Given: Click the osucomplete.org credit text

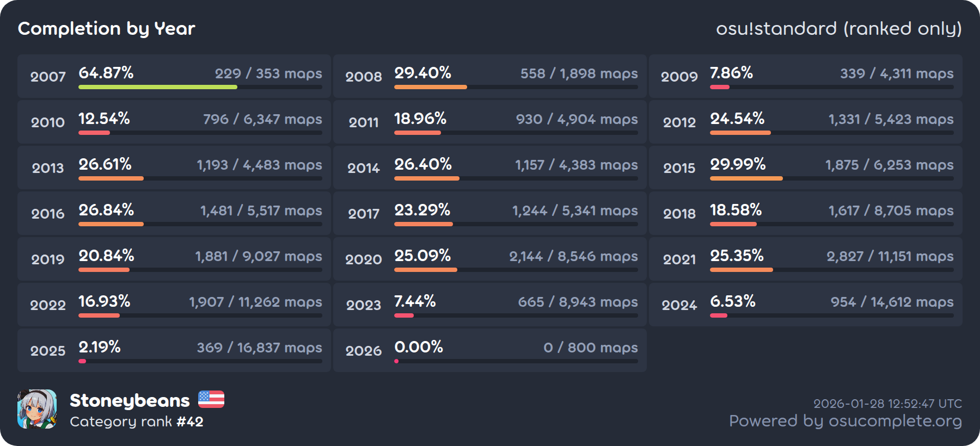Looking at the screenshot, I should tap(845, 421).
